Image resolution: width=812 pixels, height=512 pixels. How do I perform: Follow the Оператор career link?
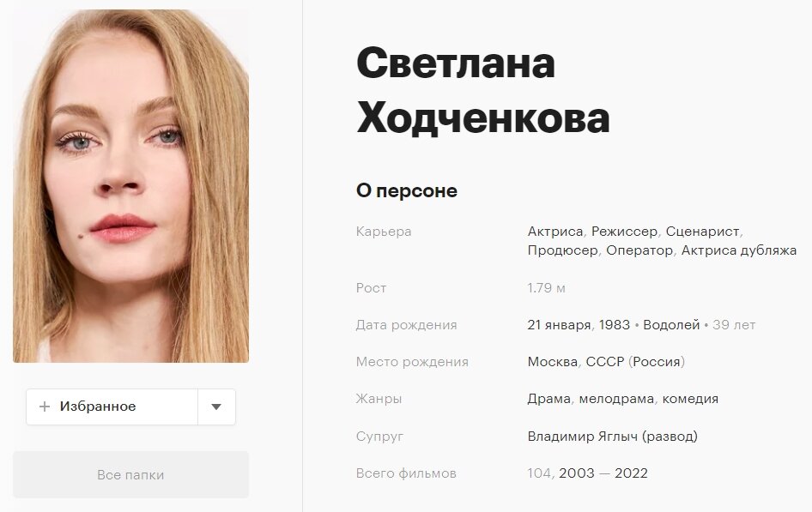(639, 250)
